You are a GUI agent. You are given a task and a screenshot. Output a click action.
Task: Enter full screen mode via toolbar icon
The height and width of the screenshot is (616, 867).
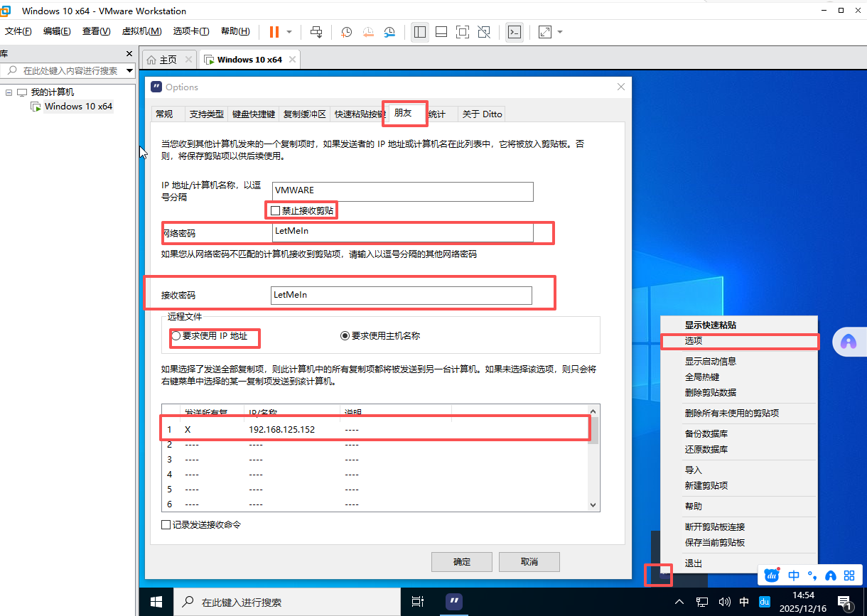(x=463, y=32)
